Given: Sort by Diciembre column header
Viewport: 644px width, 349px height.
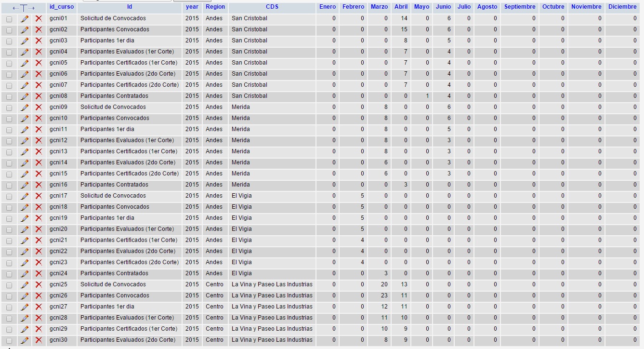Looking at the screenshot, I should tap(622, 7).
